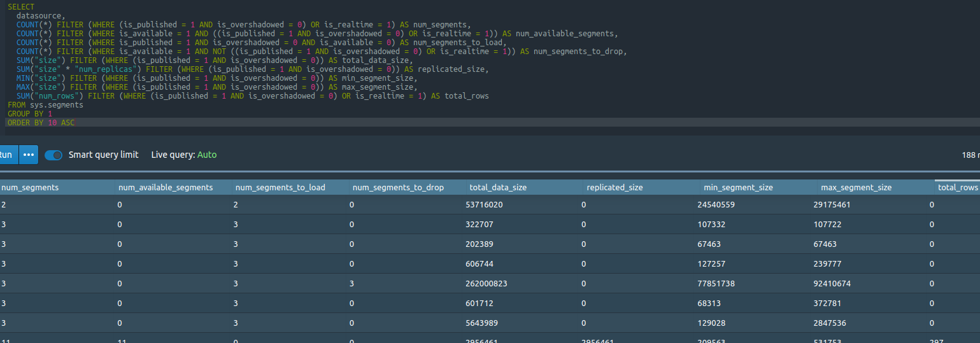Click 'AS total_data_size' alias in the query

point(371,60)
